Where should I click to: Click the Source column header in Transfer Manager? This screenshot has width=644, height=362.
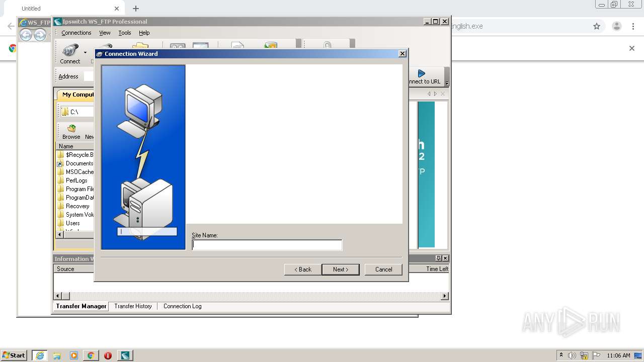(x=74, y=269)
